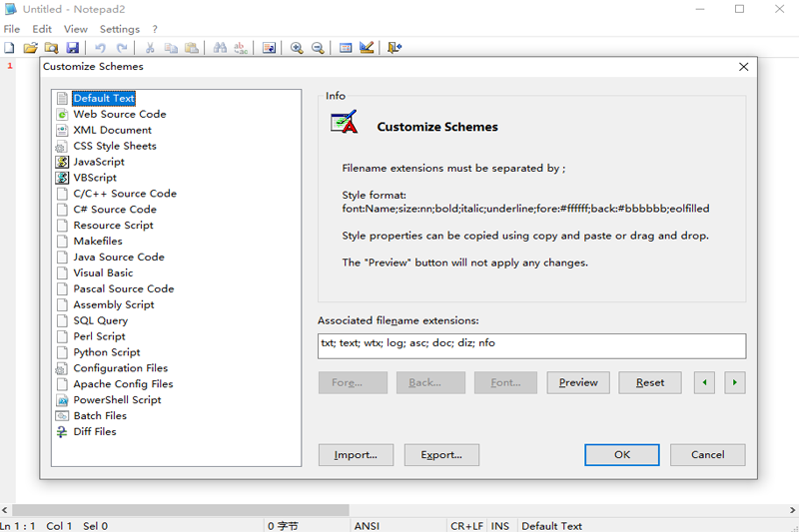799x532 pixels.
Task: Click the Paste clipboard toolbar icon
Action: 192,48
